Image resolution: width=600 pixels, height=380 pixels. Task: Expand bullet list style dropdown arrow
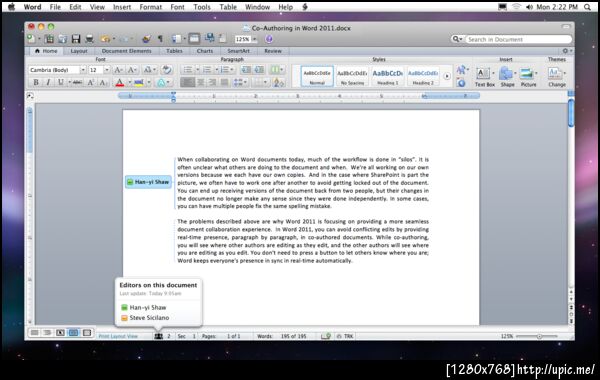point(197,70)
